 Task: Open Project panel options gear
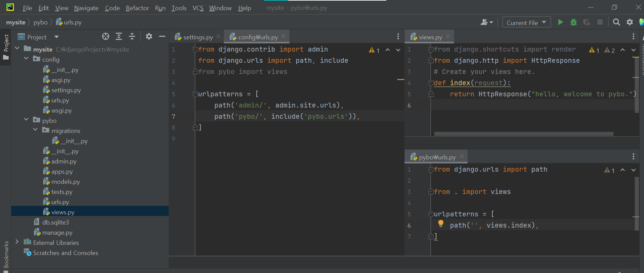click(149, 36)
